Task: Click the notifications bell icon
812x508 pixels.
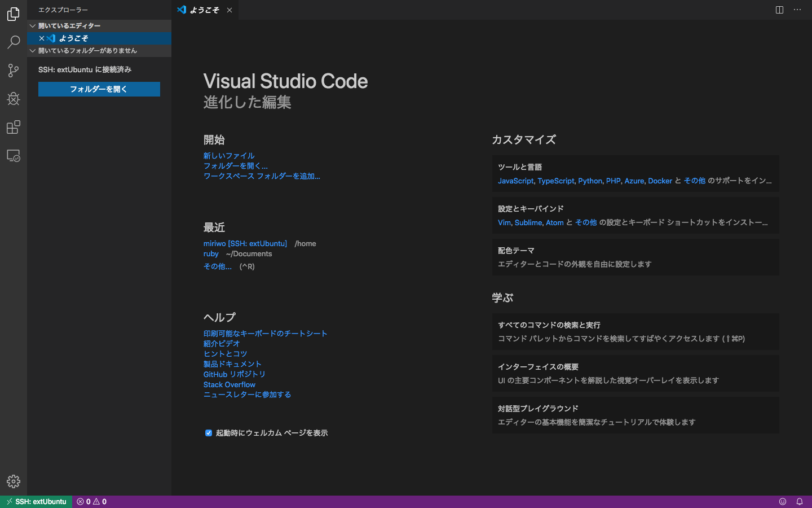Action: tap(799, 501)
